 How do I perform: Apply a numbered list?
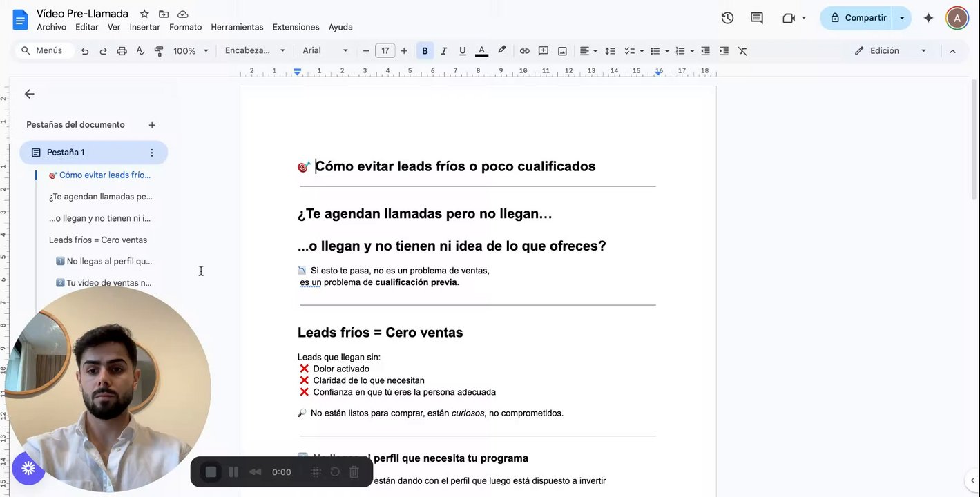pyautogui.click(x=680, y=51)
